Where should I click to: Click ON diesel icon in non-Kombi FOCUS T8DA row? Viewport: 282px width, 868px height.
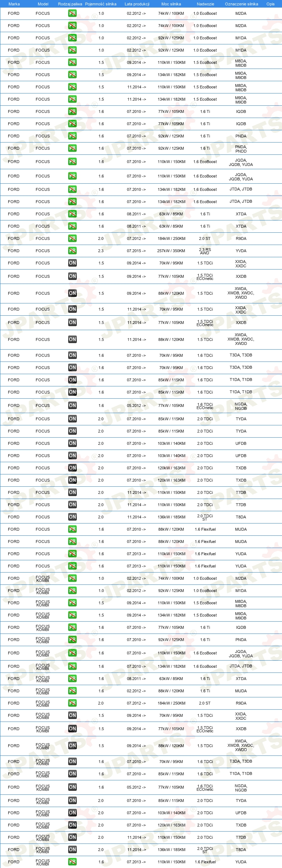[72, 517]
